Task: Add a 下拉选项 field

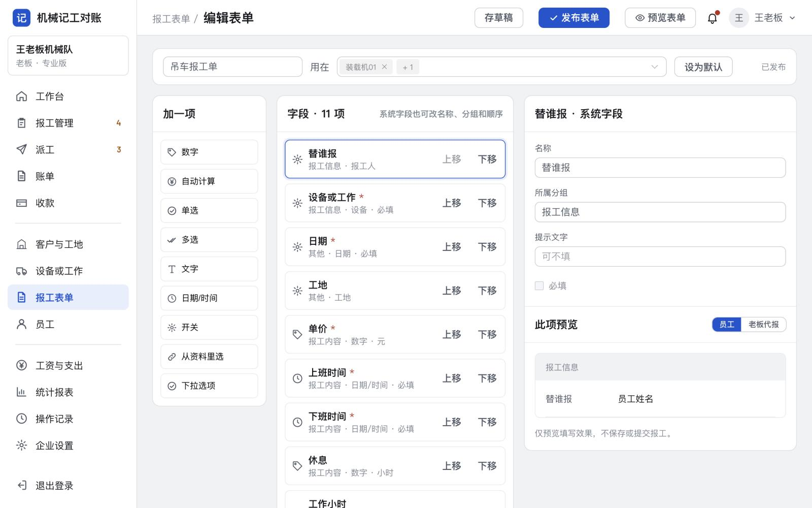Action: pyautogui.click(x=209, y=386)
